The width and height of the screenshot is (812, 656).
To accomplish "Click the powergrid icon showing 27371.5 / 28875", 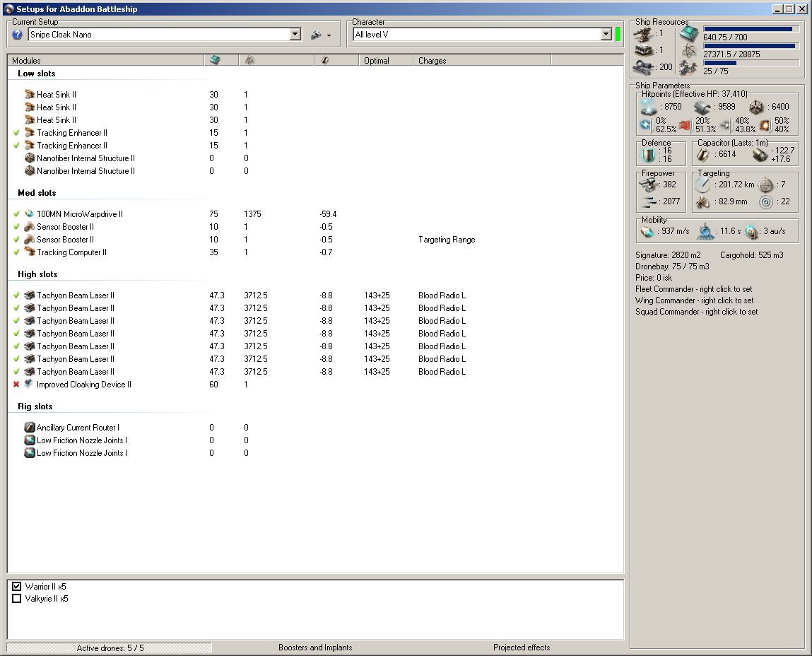I will tap(689, 51).
